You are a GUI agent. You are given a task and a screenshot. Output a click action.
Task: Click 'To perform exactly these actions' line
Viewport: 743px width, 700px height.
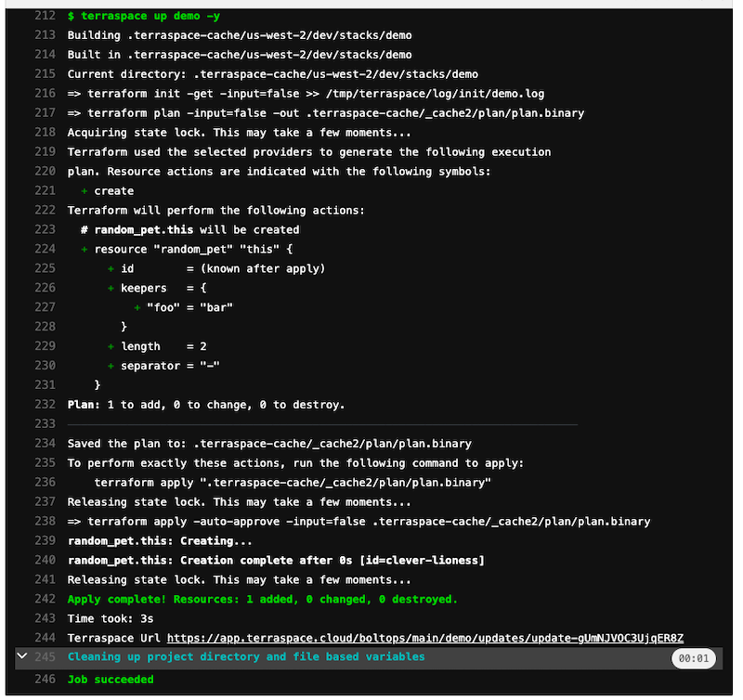[x=295, y=462]
